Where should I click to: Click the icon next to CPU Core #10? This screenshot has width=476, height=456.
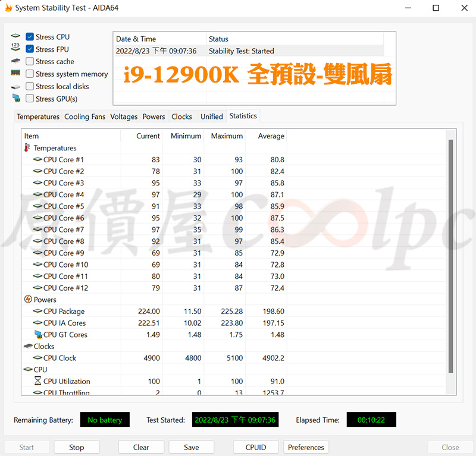pos(37,264)
